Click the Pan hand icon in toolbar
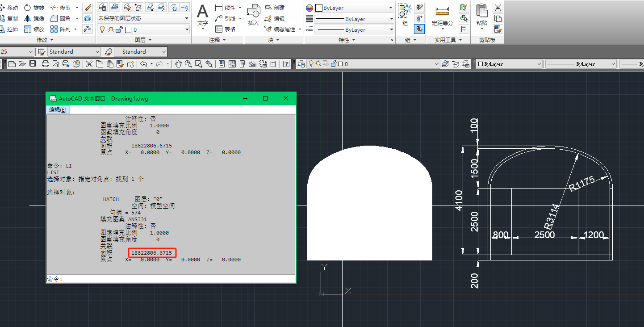The height and width of the screenshot is (327, 644). [x=178, y=64]
